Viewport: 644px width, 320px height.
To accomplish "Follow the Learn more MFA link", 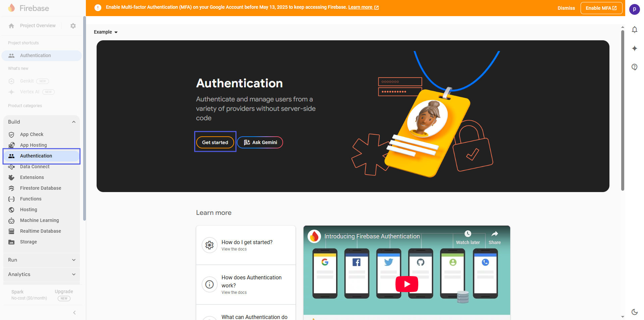I will 363,7.
